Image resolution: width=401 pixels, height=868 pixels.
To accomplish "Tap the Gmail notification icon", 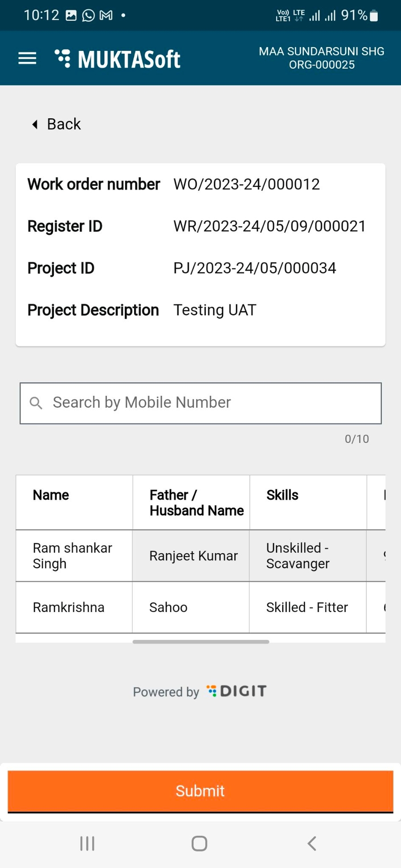I will point(106,16).
